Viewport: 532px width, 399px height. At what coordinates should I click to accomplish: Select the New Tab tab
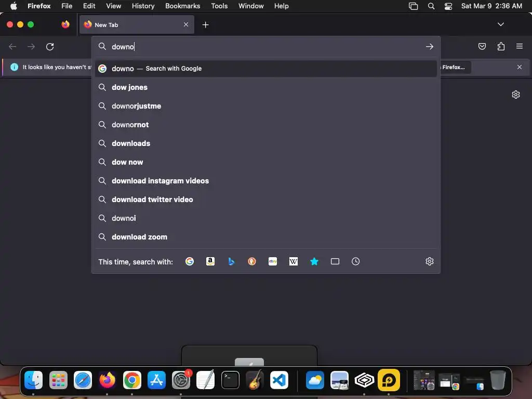tap(137, 24)
